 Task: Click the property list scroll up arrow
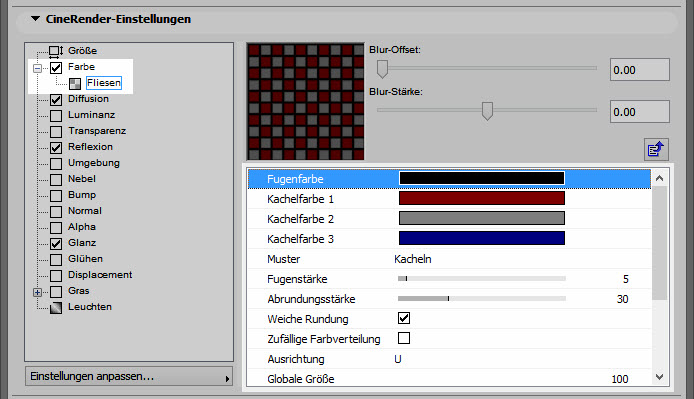[659, 178]
